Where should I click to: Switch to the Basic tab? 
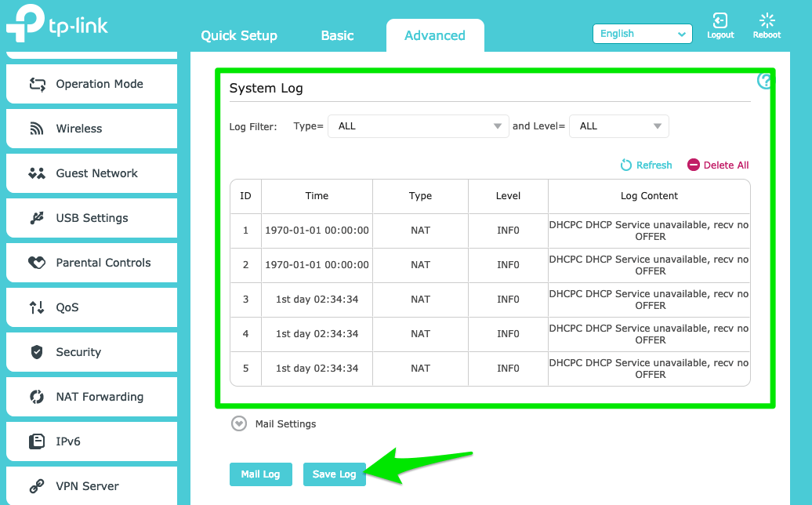tap(337, 36)
